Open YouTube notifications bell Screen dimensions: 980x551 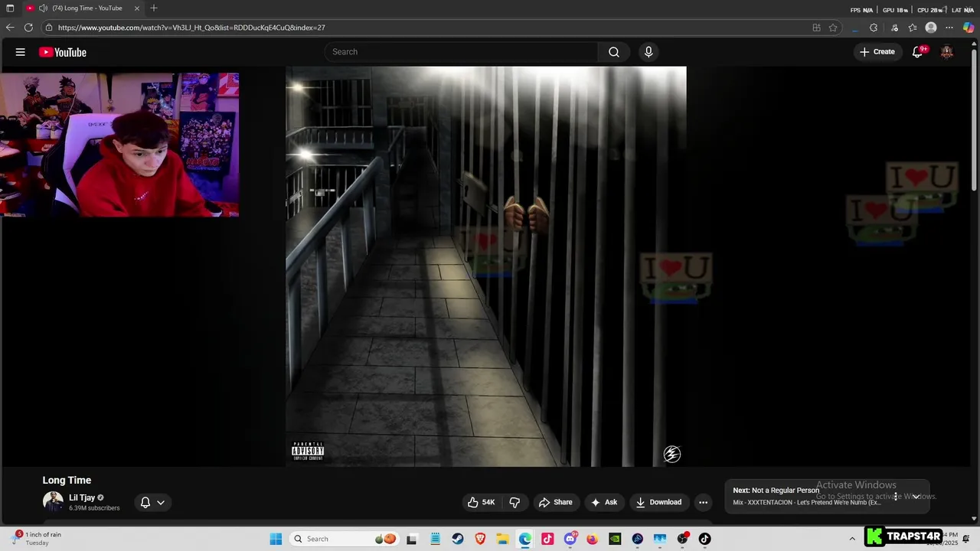click(x=918, y=52)
